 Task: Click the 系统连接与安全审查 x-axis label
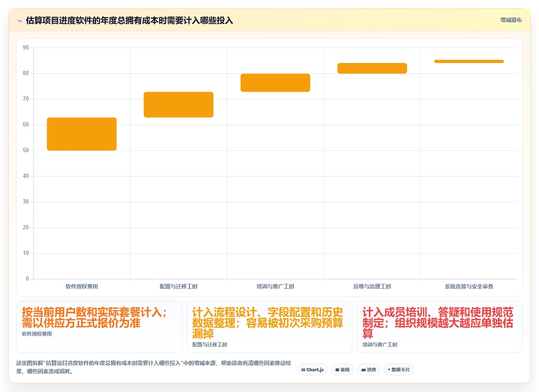469,286
